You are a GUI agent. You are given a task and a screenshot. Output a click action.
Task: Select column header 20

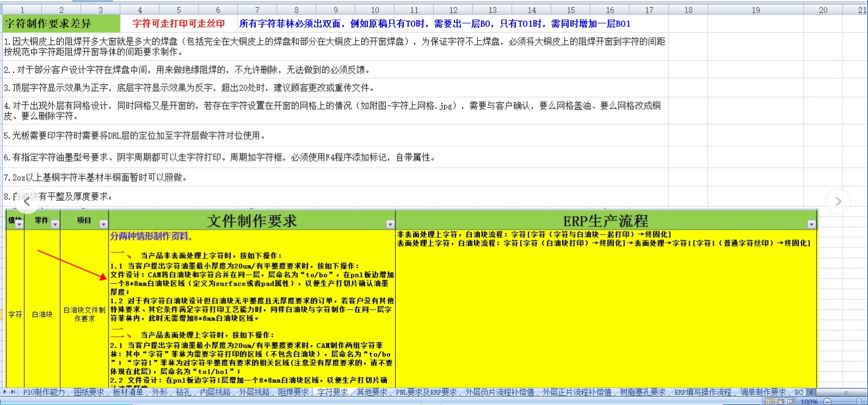[x=823, y=10]
